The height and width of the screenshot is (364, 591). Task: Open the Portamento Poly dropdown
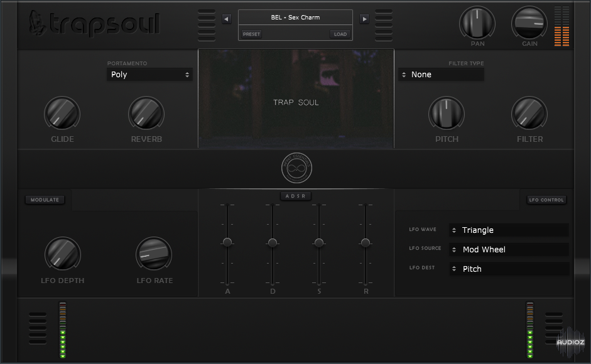click(x=149, y=75)
